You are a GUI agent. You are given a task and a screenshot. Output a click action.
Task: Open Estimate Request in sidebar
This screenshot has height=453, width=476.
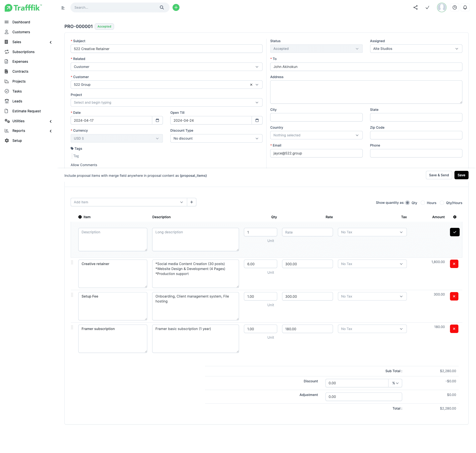[27, 111]
